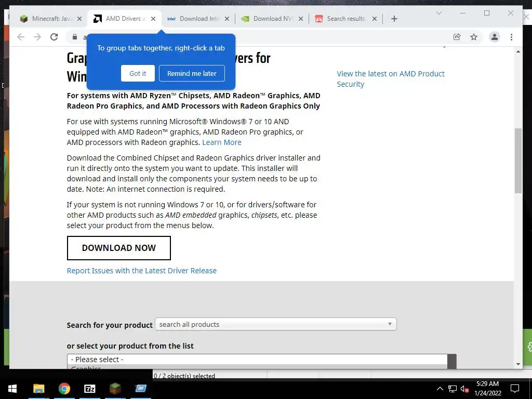Show hidden system tray icons
The image size is (532, 399).
(440, 389)
